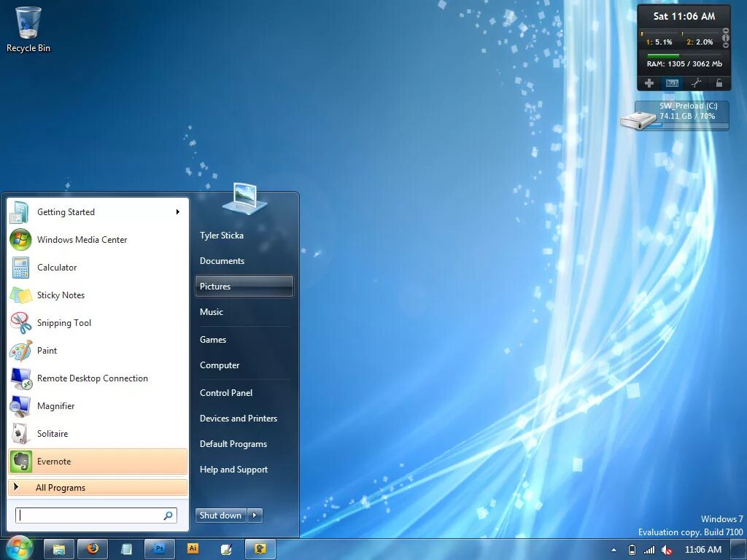Click the Show desktop button

pyautogui.click(x=739, y=550)
